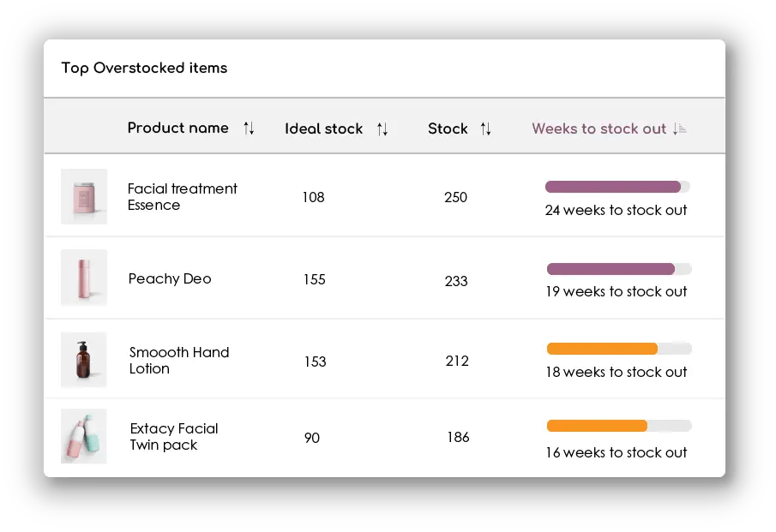
Task: Sort by Product name arrows icon
Action: coord(249,129)
